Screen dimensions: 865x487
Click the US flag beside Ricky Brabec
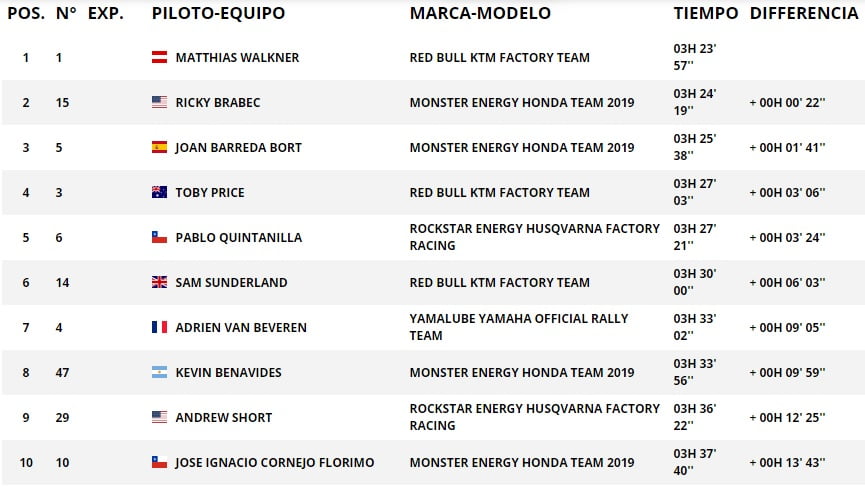click(x=159, y=102)
